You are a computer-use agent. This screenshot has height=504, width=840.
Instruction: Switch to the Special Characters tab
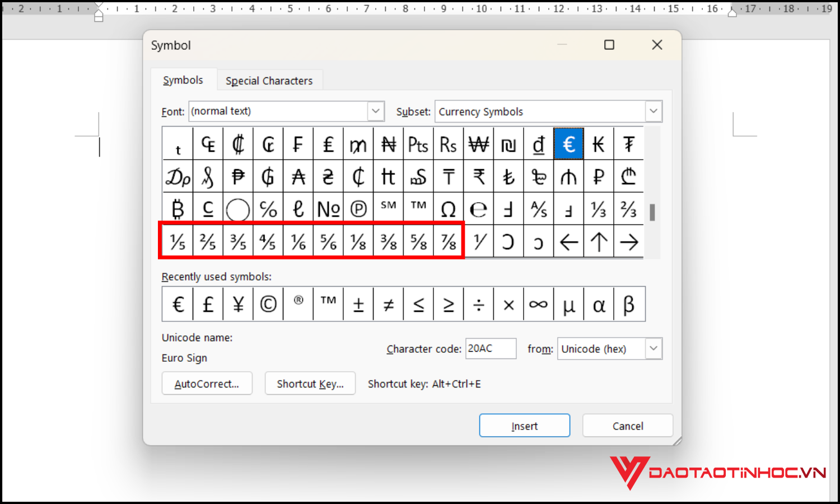coord(269,80)
